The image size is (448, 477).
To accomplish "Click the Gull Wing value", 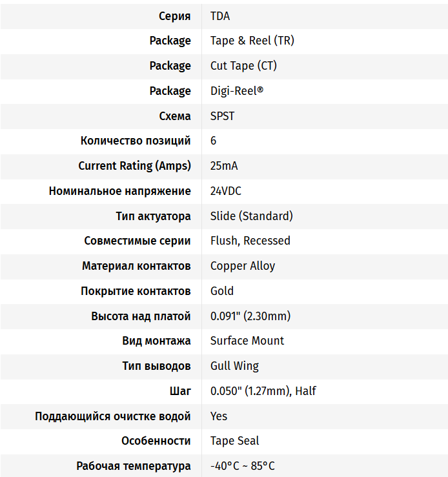I will 234,366.
